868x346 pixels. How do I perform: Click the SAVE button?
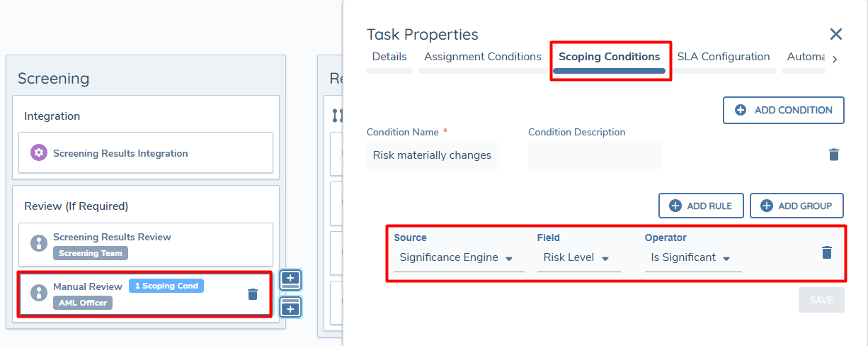click(821, 300)
